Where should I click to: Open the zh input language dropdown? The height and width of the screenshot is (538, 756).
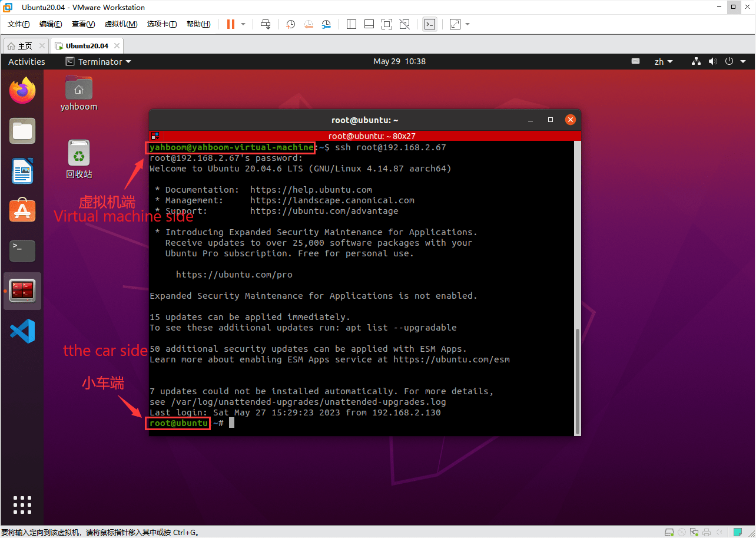point(664,61)
